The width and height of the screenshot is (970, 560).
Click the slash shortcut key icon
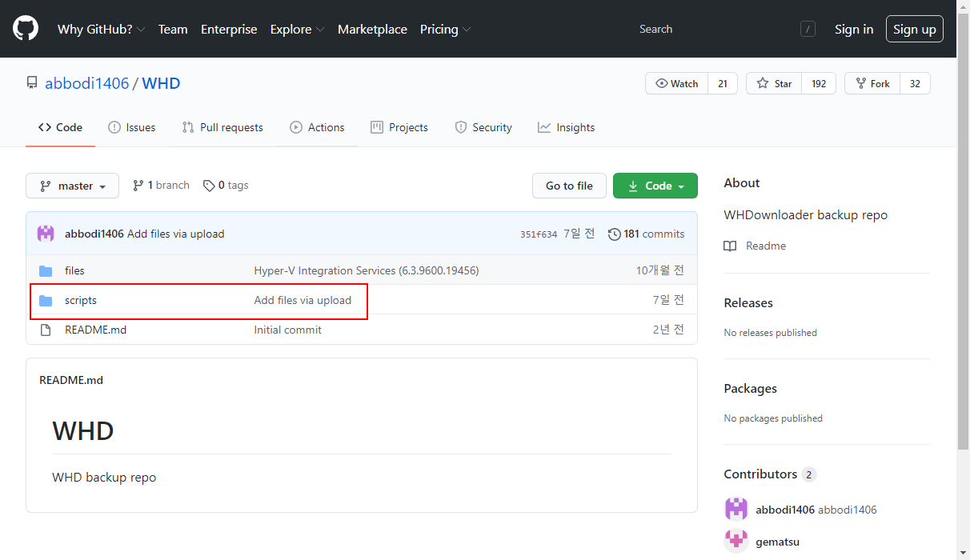[808, 29]
